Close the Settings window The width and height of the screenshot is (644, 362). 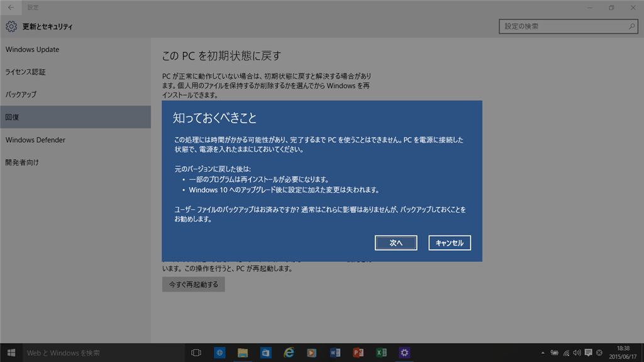[633, 8]
